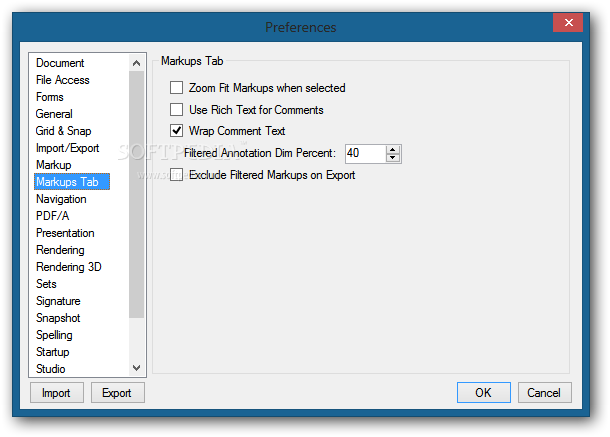Open Presentation preferences category
This screenshot has width=610, height=437.
65,233
